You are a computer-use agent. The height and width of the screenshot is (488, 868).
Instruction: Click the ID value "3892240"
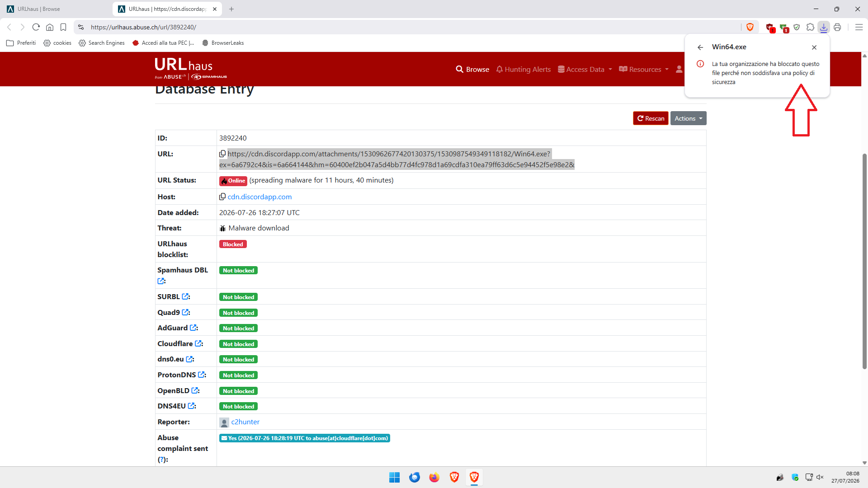coord(233,138)
